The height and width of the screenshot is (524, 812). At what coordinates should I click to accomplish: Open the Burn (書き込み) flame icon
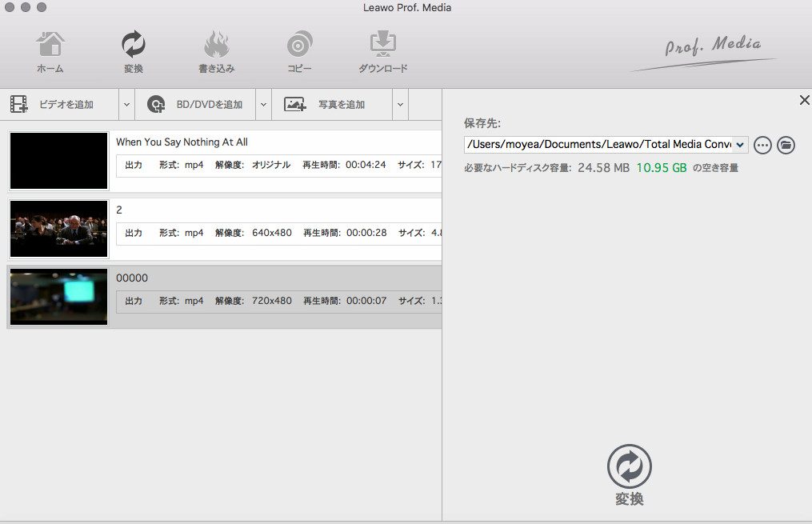(x=217, y=53)
